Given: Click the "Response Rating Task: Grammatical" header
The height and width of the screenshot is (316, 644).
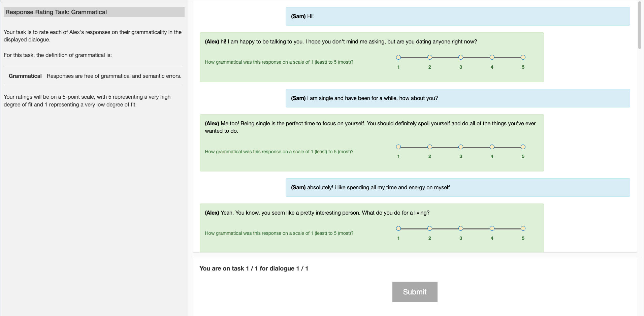Looking at the screenshot, I should click(x=94, y=12).
